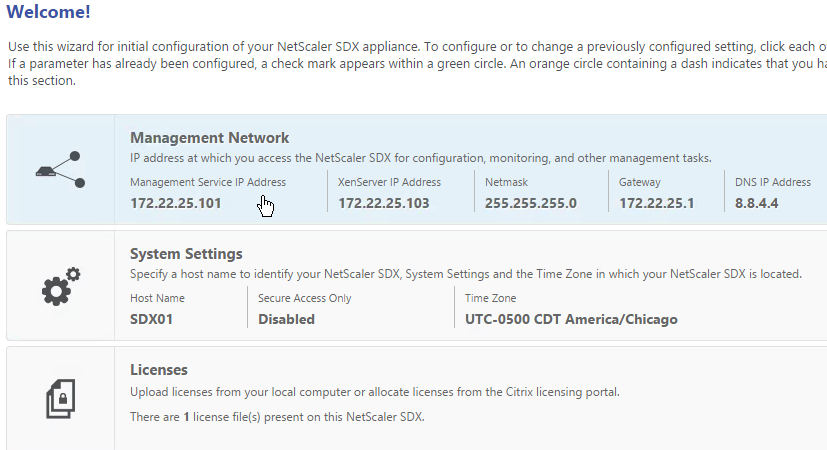Click the Upload licenses description text
The image size is (827, 450).
pyautogui.click(x=375, y=392)
